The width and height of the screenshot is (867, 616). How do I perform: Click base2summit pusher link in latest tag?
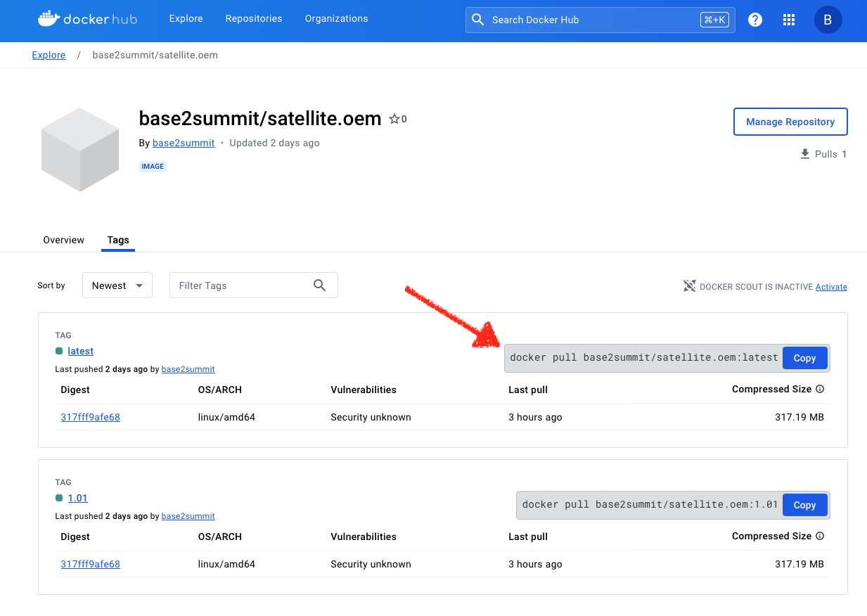[188, 369]
